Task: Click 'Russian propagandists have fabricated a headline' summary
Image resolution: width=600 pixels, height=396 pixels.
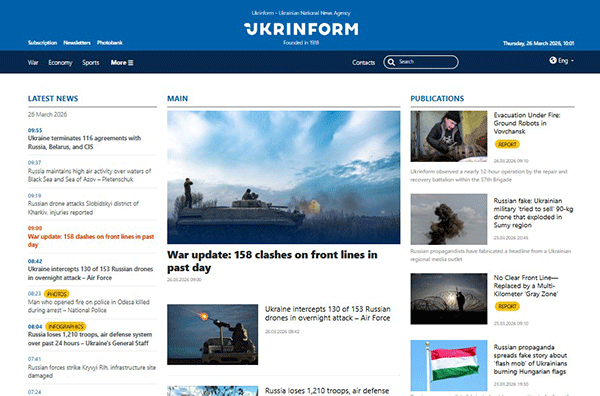Action: tap(491, 255)
